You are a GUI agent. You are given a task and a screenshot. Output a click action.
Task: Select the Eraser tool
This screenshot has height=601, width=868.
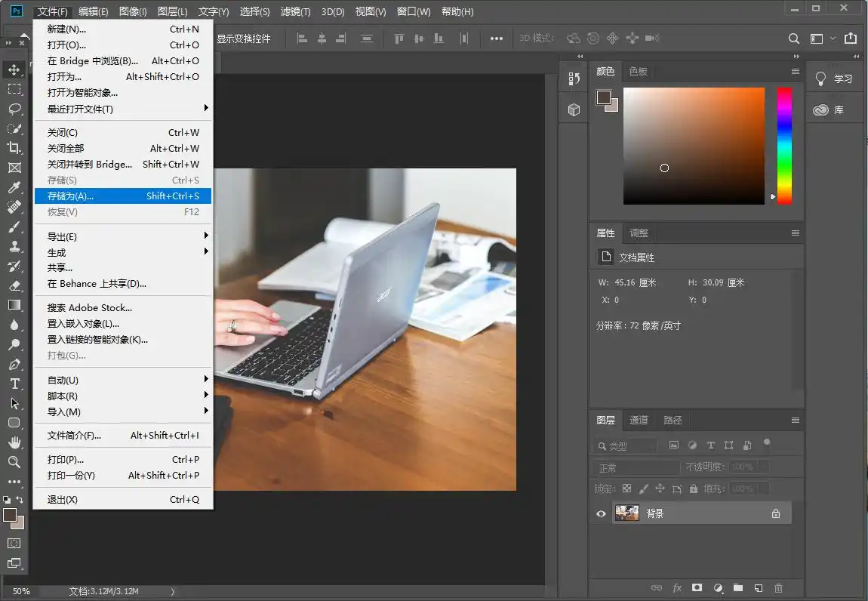click(x=14, y=285)
